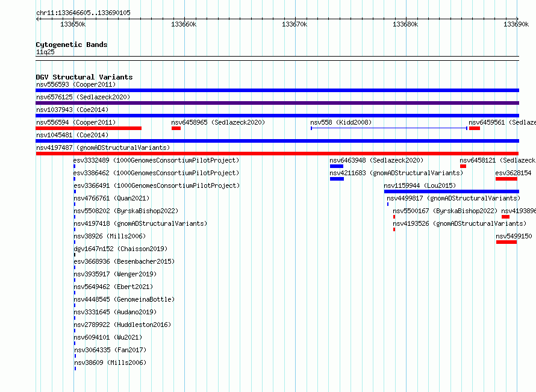The width and height of the screenshot is (536, 392).
Task: Select nsv5499150 label text
Action: coord(514,236)
